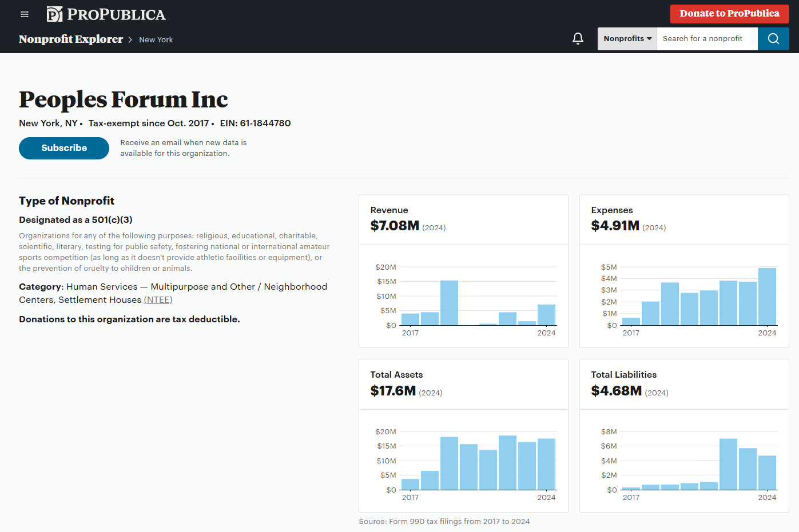Click Donations are tax deductible statement
Screen dimensions: 799x532
(129, 319)
